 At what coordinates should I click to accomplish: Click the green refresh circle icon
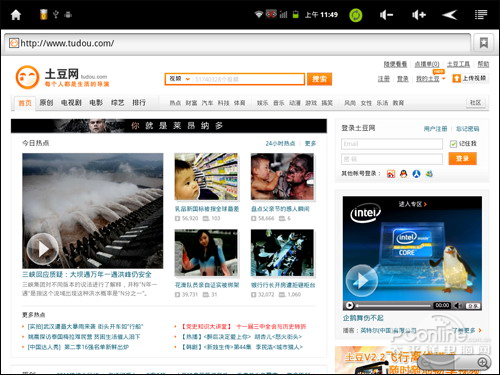(356, 15)
